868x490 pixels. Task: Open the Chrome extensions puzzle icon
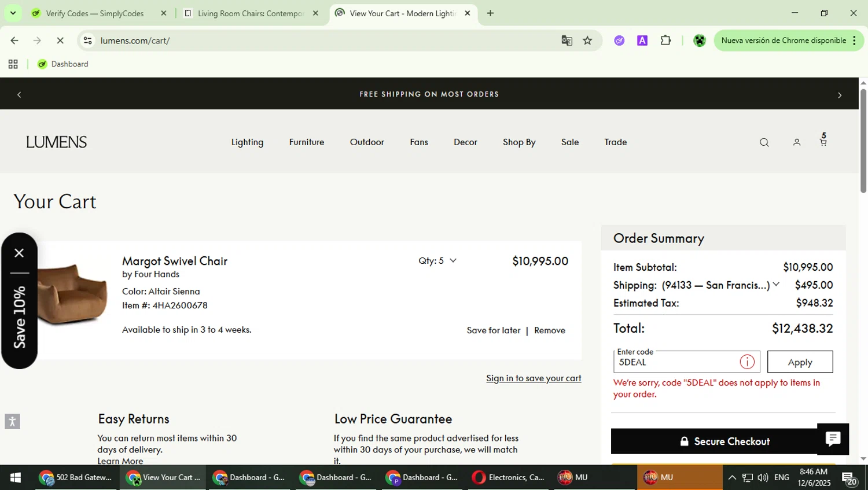(x=665, y=40)
